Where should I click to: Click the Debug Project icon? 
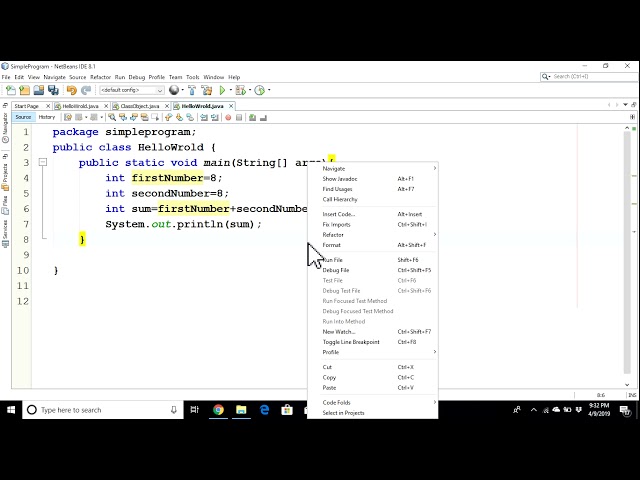tap(240, 90)
